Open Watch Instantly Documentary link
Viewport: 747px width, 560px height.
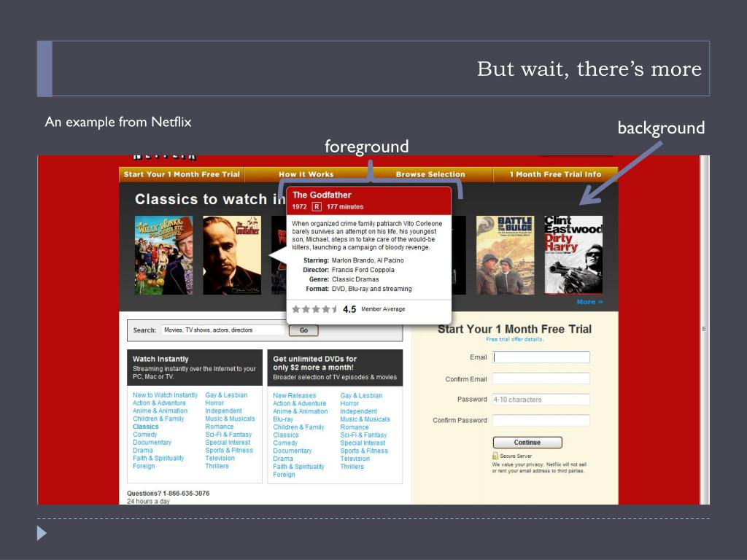click(152, 443)
